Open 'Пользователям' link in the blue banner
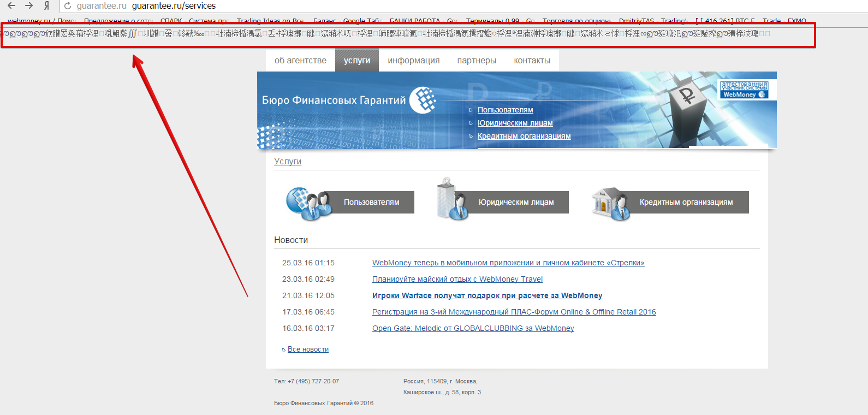868x415 pixels. [506, 110]
